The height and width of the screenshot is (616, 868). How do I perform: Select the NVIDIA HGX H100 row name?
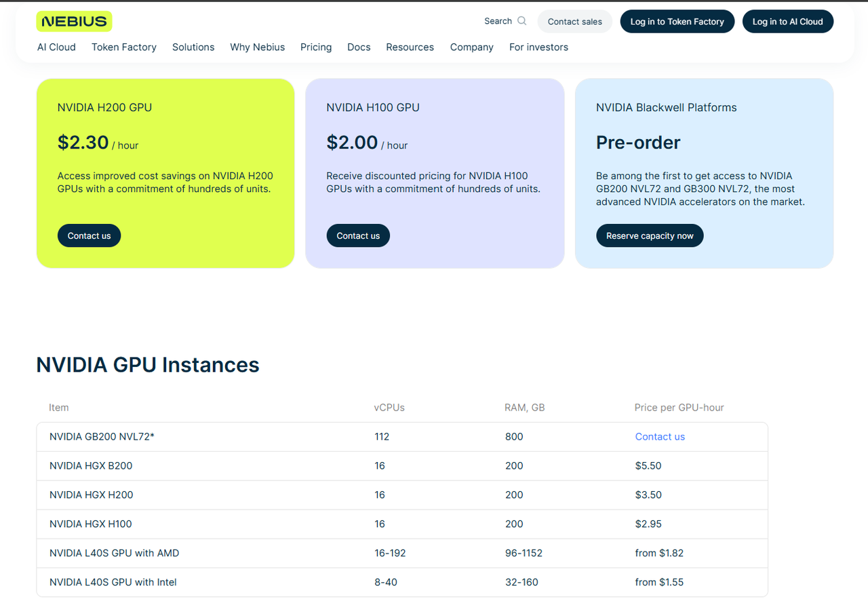(91, 524)
